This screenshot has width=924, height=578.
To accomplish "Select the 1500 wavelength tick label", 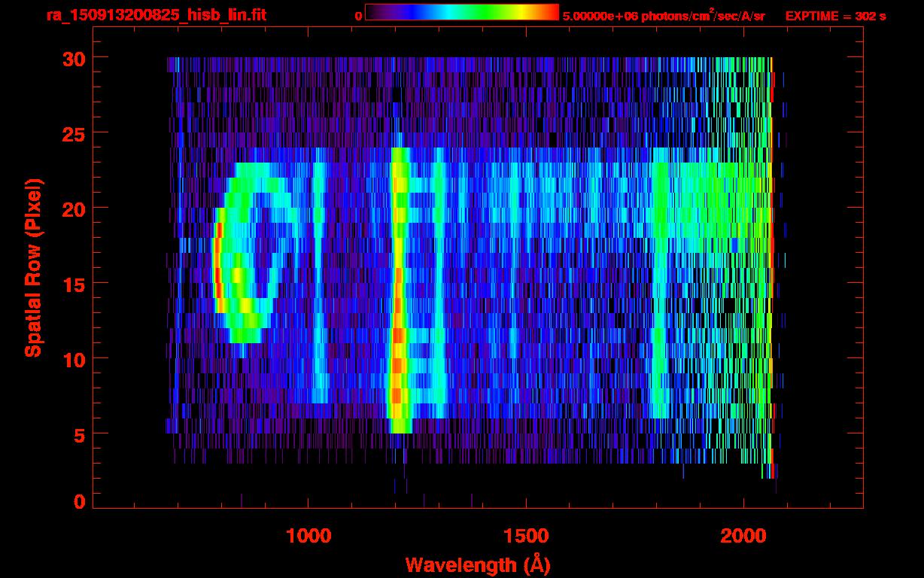I will click(526, 537).
